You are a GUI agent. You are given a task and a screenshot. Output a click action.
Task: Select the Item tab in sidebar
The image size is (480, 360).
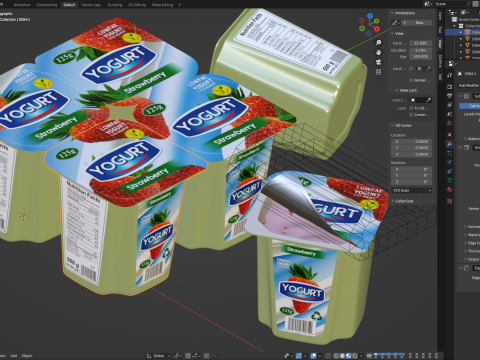coord(440,16)
